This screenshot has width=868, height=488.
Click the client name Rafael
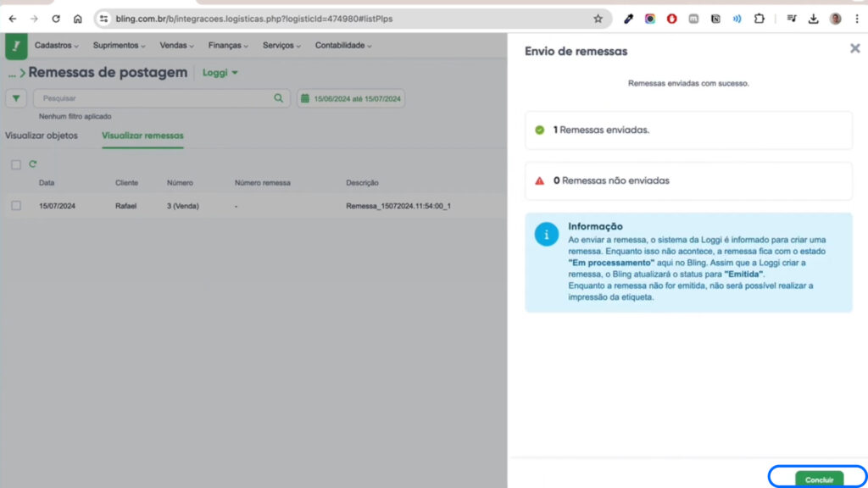(x=125, y=206)
